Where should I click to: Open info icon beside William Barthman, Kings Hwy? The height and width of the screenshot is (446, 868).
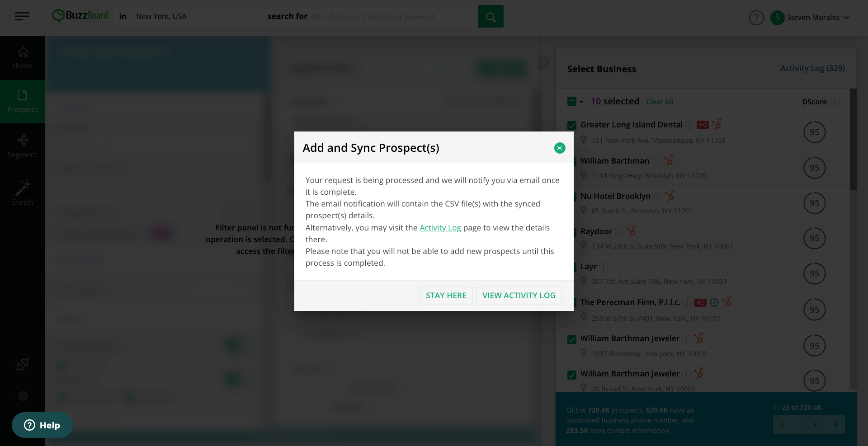656,161
